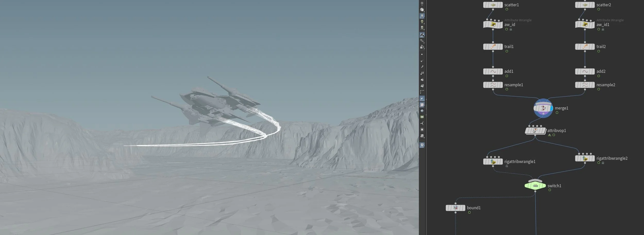The width and height of the screenshot is (644, 235).
Task: Toggle Display Point Trails icon
Action: pyautogui.click(x=422, y=67)
